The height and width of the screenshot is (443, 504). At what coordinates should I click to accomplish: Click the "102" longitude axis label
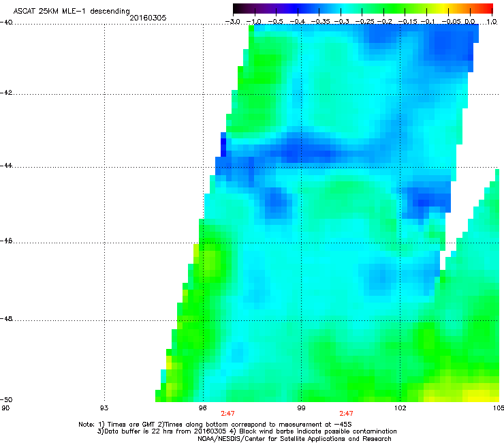coord(400,408)
